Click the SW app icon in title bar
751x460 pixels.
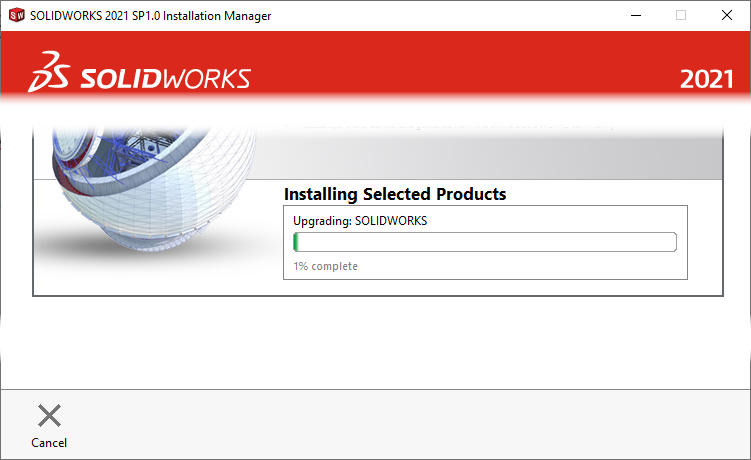pos(16,15)
